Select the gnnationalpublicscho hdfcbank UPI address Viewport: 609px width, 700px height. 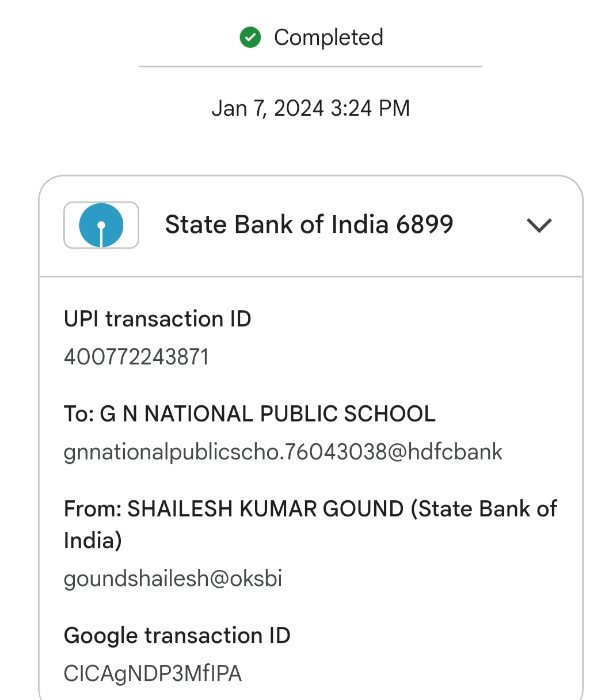coord(283,452)
